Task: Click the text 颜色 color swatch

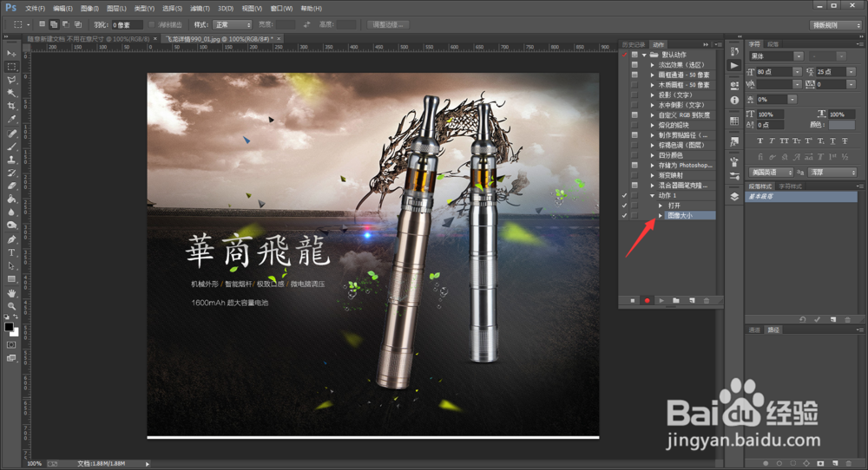Action: [842, 125]
